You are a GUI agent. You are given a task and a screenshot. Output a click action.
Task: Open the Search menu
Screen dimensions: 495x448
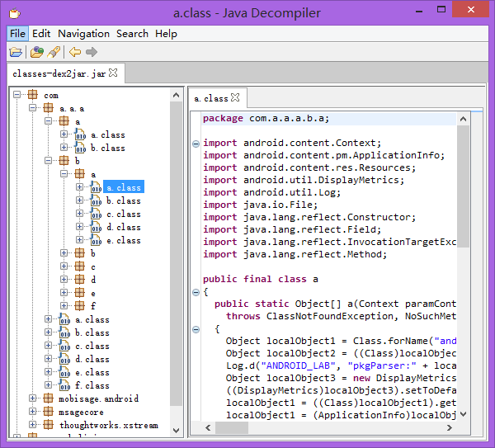[132, 34]
